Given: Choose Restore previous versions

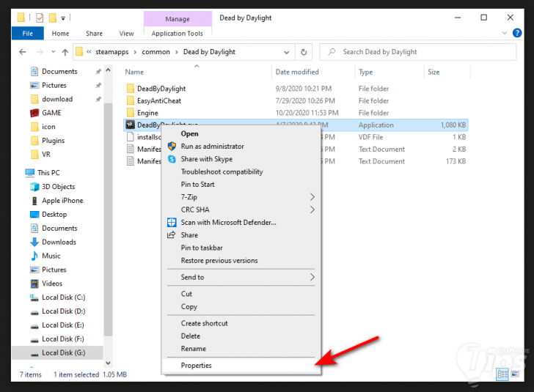Looking at the screenshot, I should click(241, 261).
